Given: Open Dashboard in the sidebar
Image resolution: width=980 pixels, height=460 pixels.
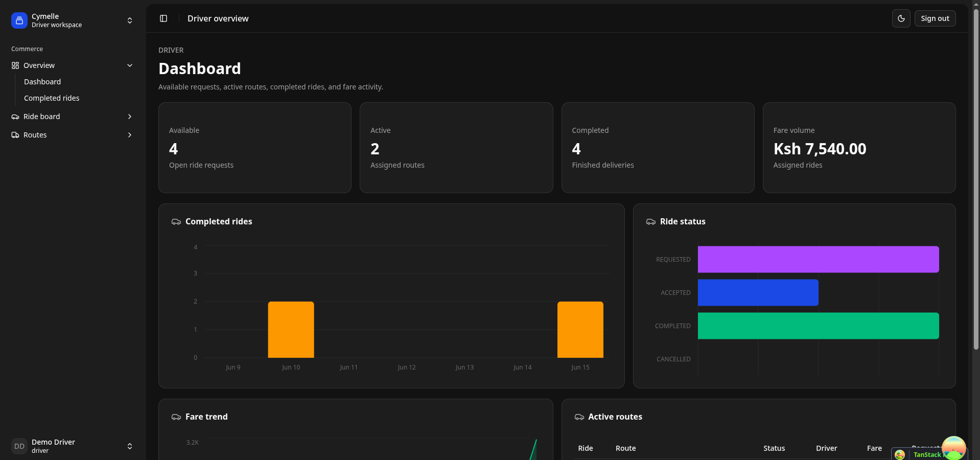Looking at the screenshot, I should (42, 82).
